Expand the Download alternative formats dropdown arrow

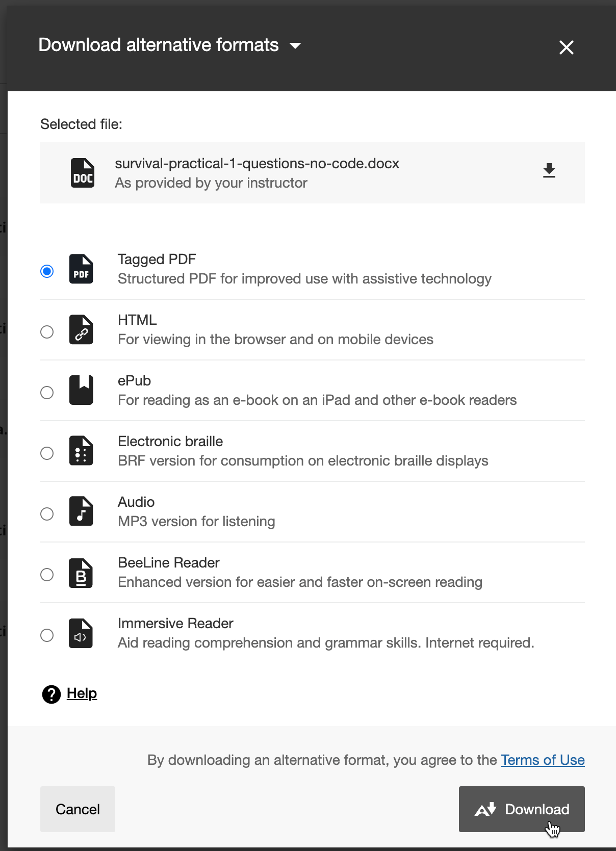tap(295, 46)
